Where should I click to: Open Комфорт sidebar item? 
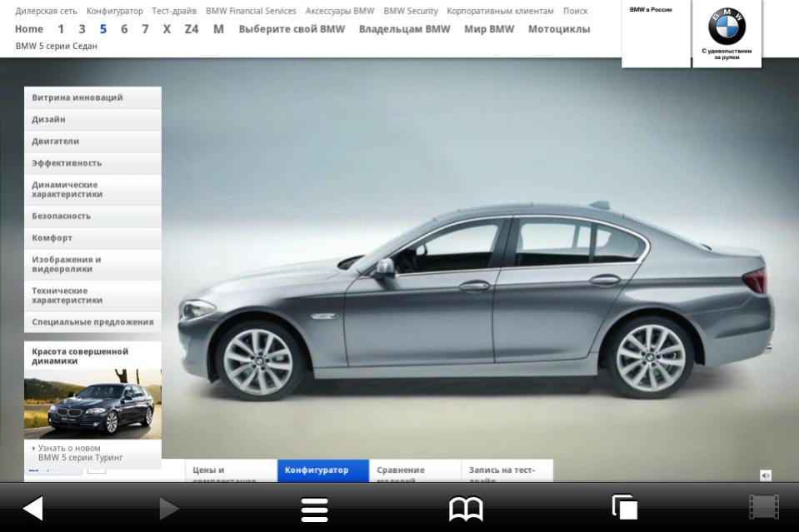pos(92,238)
